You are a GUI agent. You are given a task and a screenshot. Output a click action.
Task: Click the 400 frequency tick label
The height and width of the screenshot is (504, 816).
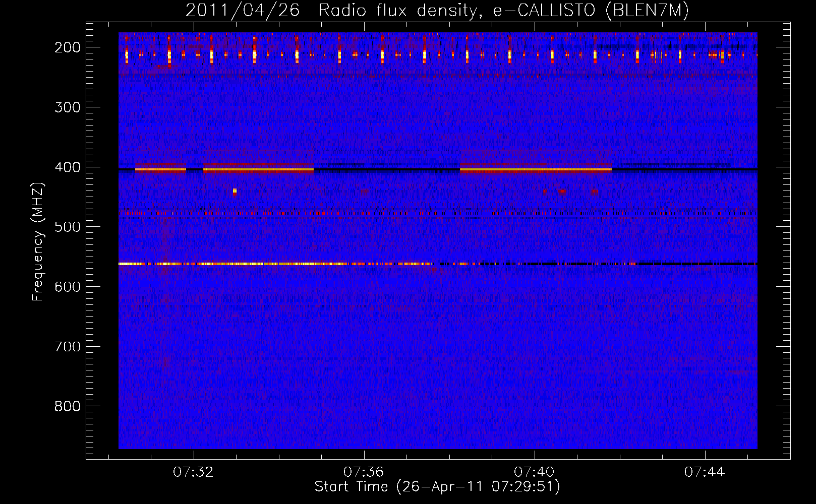tap(68, 167)
